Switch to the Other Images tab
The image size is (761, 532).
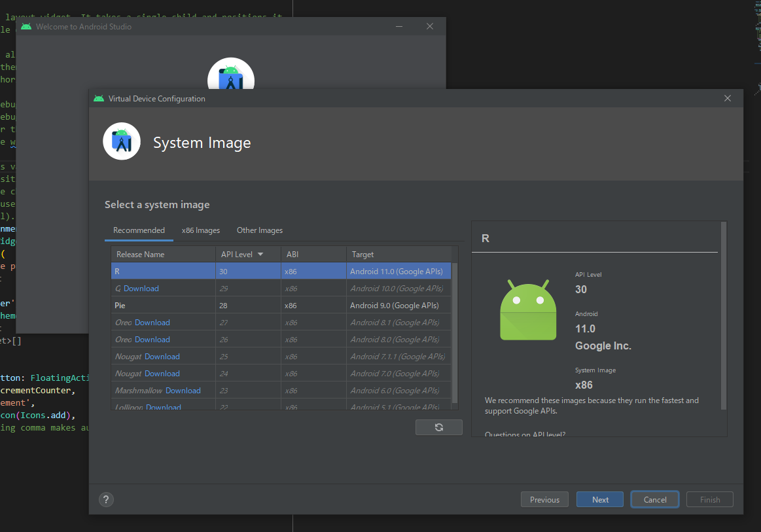[260, 230]
